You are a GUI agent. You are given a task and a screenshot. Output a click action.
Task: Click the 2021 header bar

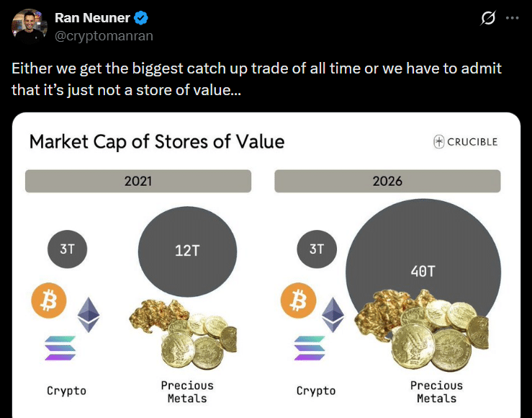[138, 181]
